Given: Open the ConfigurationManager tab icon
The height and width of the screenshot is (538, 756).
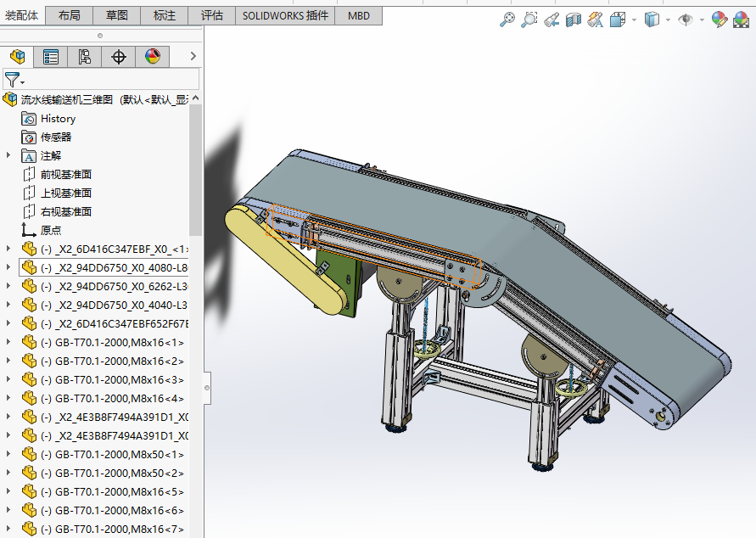Looking at the screenshot, I should 84,57.
